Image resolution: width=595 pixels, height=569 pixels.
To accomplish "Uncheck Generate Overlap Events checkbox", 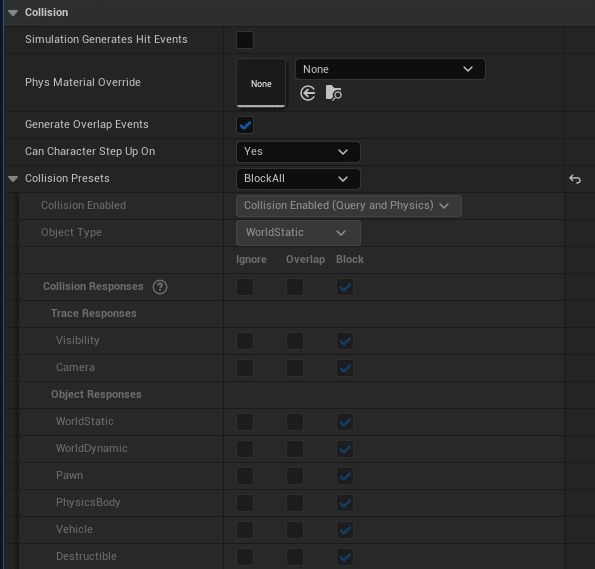I will [x=245, y=125].
